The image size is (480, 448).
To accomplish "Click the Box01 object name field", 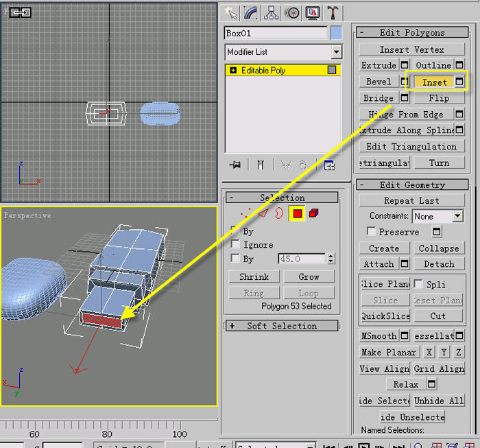I will point(276,33).
